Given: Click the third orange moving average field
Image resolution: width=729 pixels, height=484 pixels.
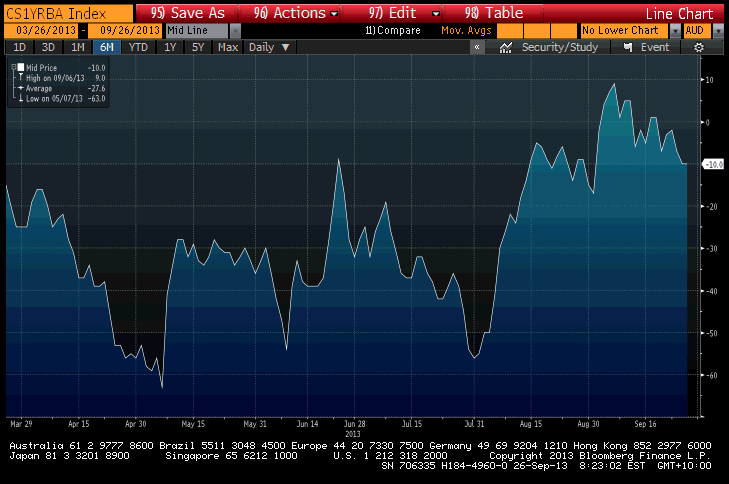Looking at the screenshot, I should pyautogui.click(x=563, y=31).
